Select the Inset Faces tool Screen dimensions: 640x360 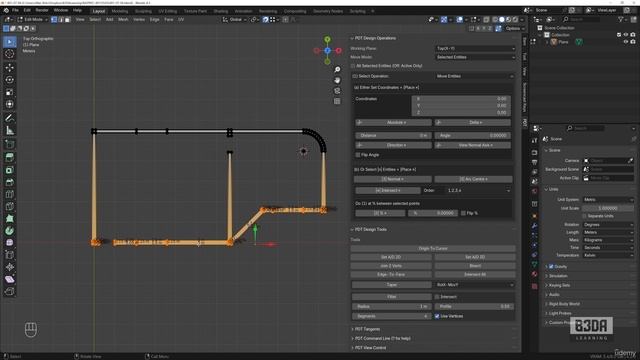9,170
